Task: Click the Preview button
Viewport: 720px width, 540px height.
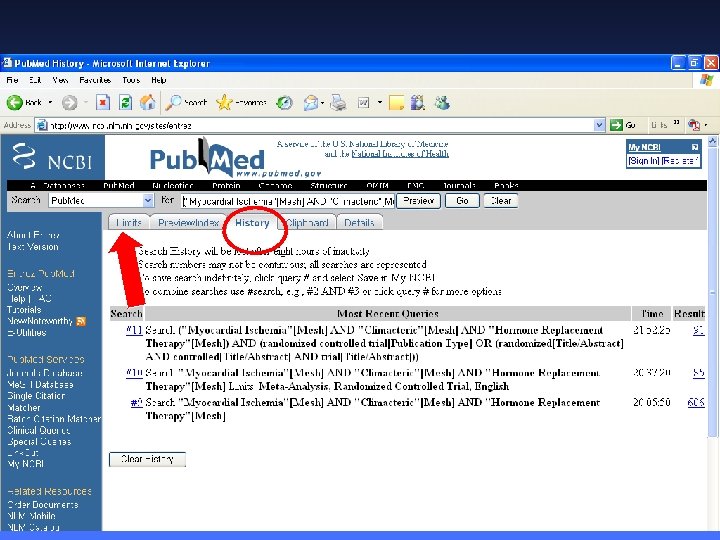Action: tap(418, 201)
